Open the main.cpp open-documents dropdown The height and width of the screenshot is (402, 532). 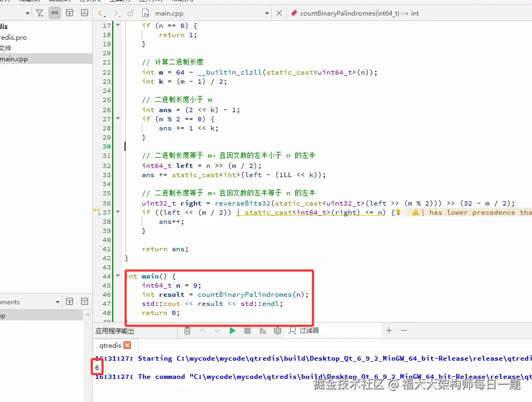tap(267, 13)
